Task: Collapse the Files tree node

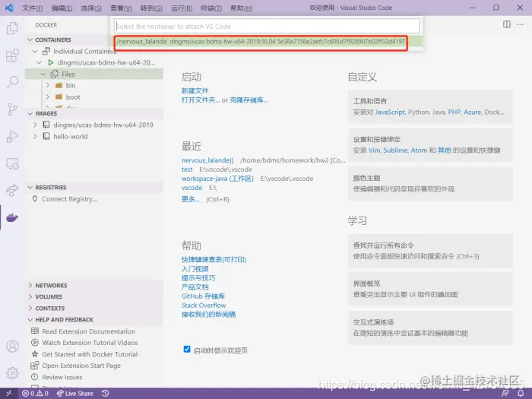Action: pos(43,74)
